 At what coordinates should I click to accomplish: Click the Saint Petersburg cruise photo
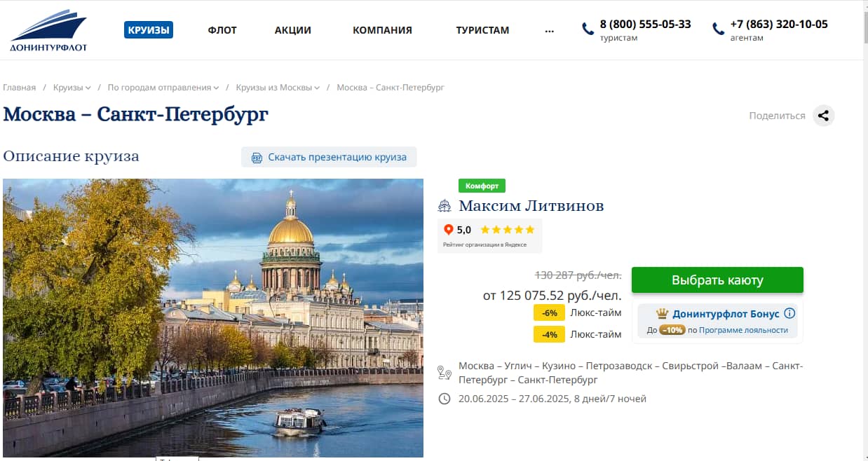tap(213, 318)
